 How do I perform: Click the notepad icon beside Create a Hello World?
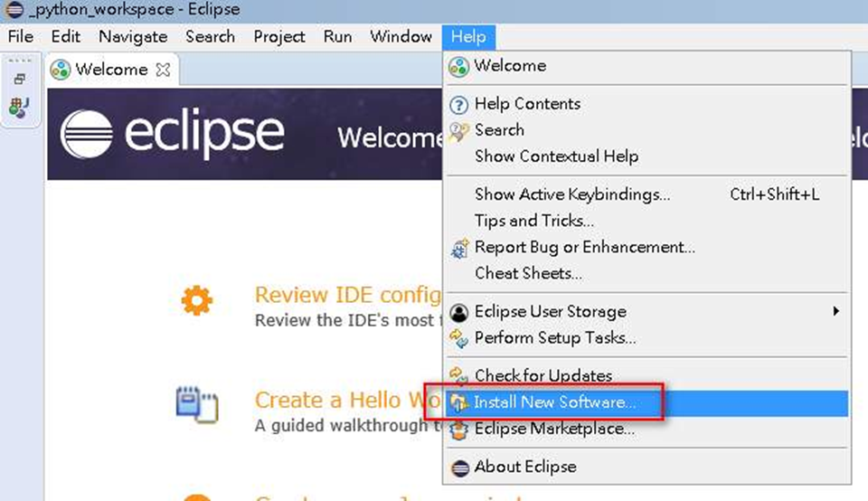click(197, 404)
